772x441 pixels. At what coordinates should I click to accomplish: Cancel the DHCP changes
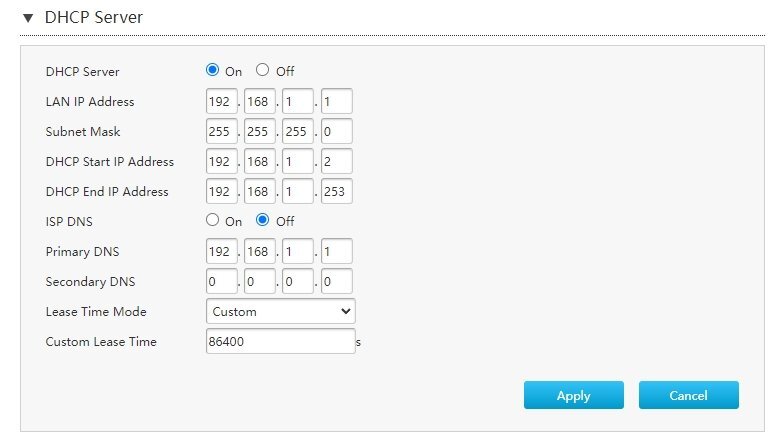(689, 395)
